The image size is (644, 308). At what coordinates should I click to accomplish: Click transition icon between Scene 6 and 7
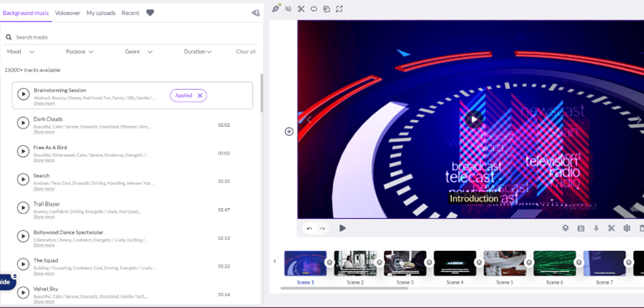click(579, 262)
